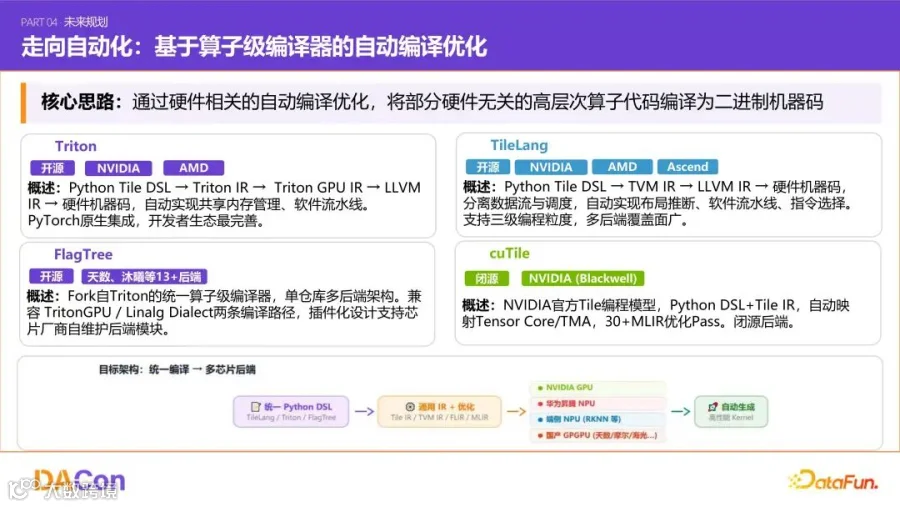Click the TileLang heading
This screenshot has width=900, height=507.
(519, 145)
